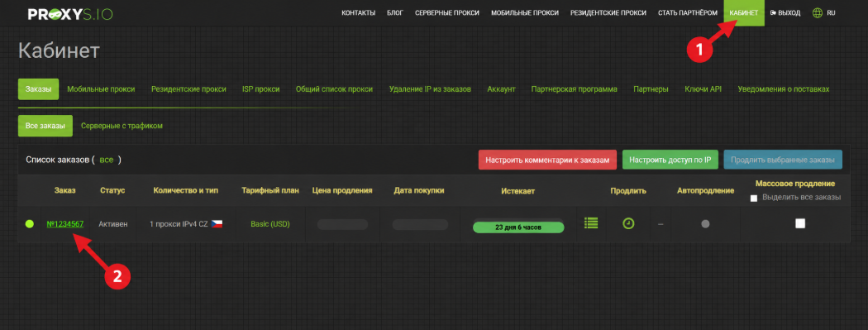
Task: Click the 'Автопродление' column header
Action: click(x=705, y=191)
